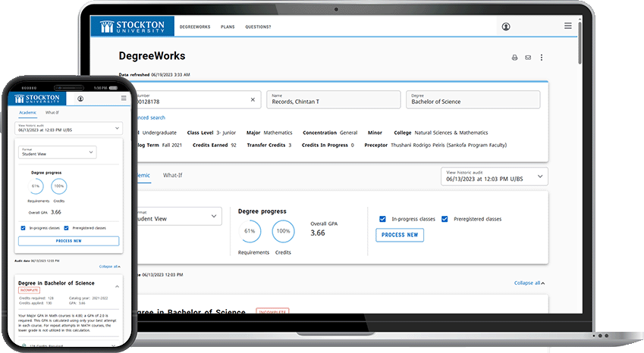Open the PLANS nav item on laptop
The width and height of the screenshot is (644, 353).
[x=228, y=27]
